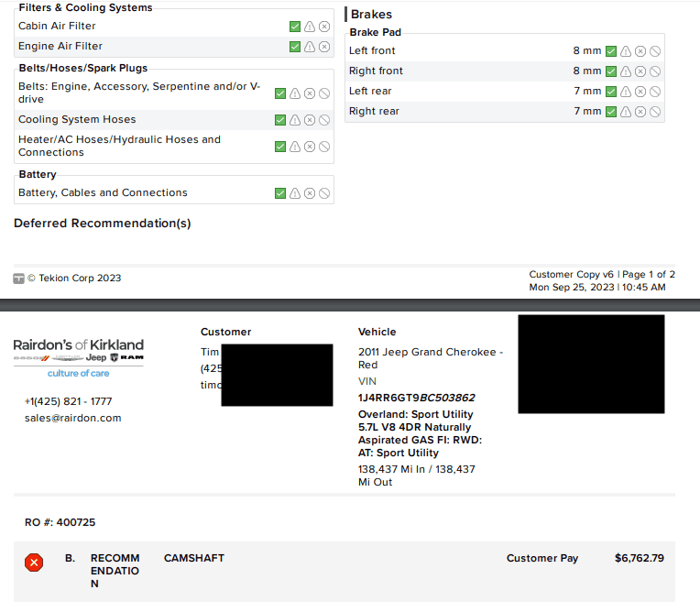The height and width of the screenshot is (612, 700).
Task: Click the Belts/Hoses/Spark Plugs heading
Action: tap(83, 68)
